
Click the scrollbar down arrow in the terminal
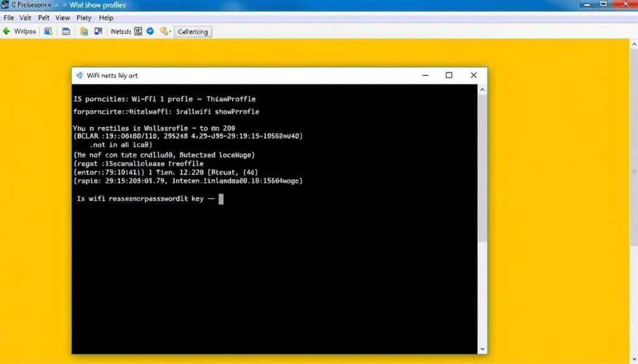[x=482, y=349]
